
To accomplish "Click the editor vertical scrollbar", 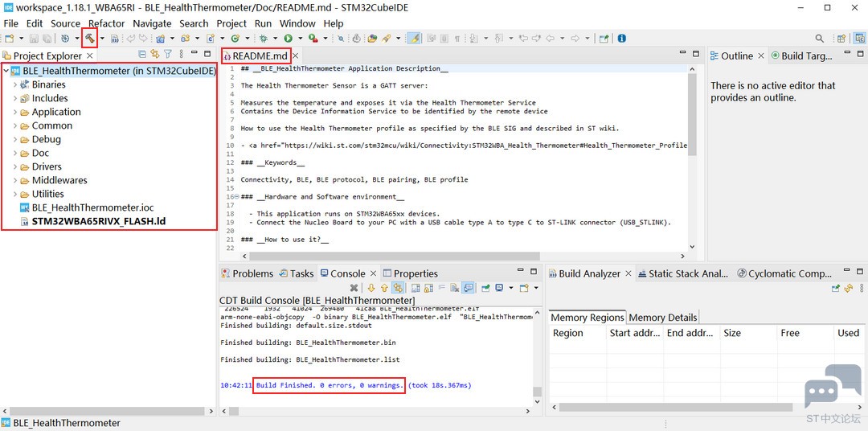I will coord(691,117).
